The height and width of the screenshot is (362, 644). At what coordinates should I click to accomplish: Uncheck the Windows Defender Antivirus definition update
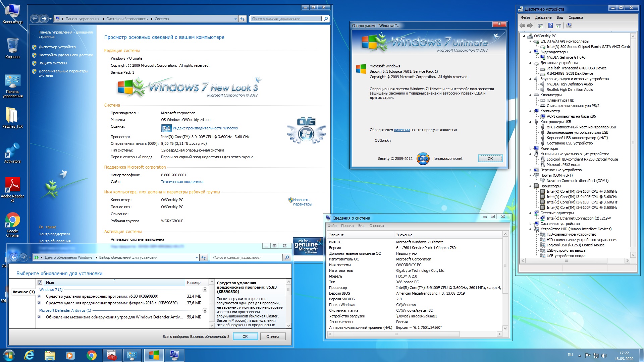39,317
